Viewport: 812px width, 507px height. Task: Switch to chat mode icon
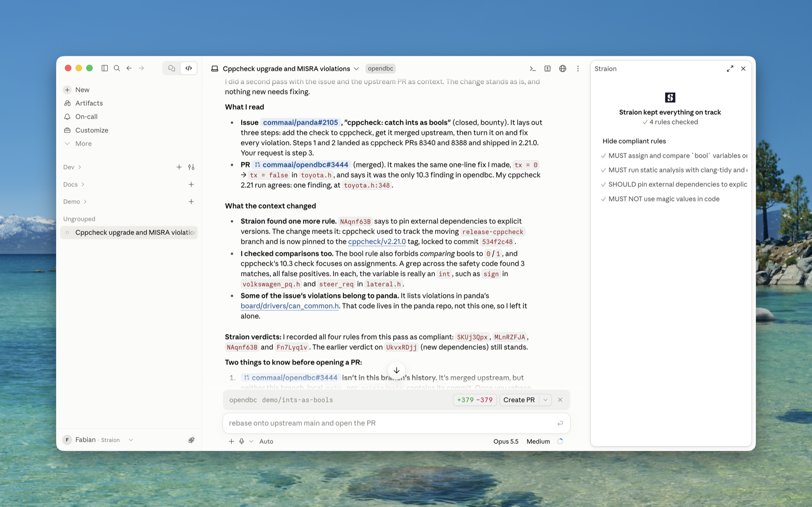[172, 68]
